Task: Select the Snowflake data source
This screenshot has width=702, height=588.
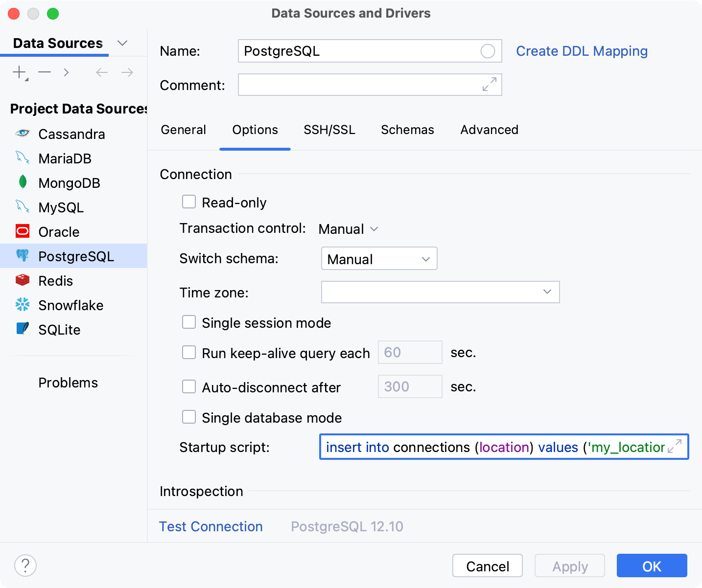Action: click(x=71, y=305)
